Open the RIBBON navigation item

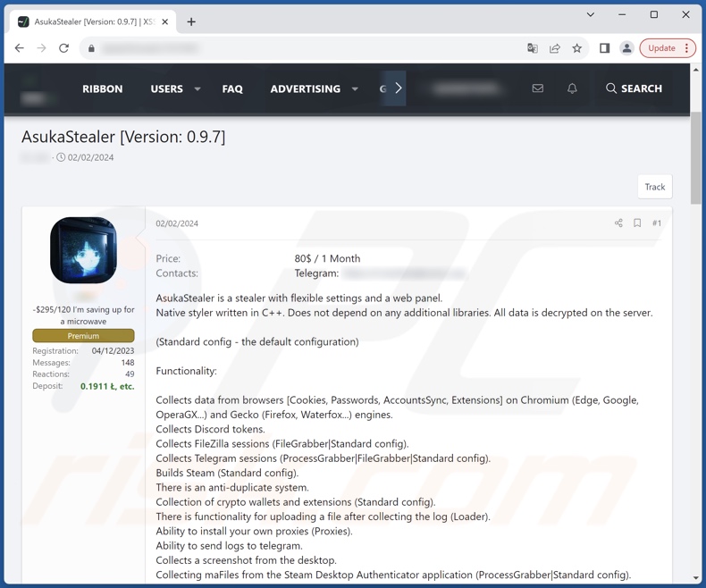point(103,89)
